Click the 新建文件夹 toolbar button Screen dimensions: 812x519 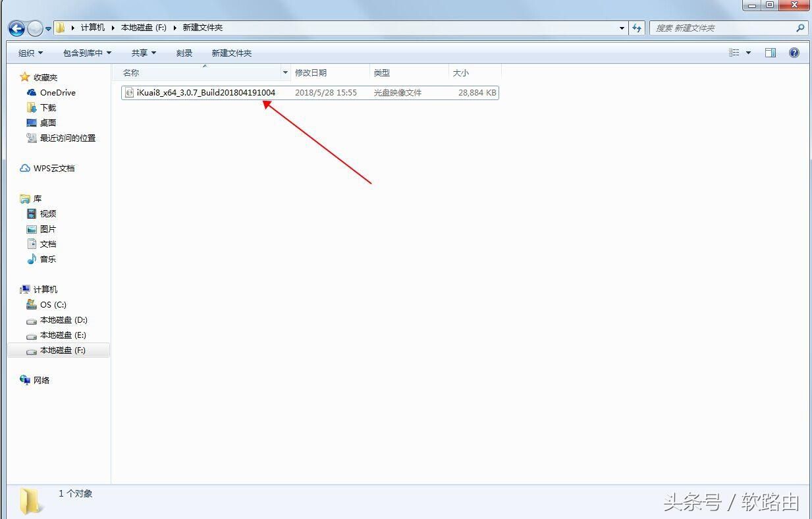[x=232, y=53]
